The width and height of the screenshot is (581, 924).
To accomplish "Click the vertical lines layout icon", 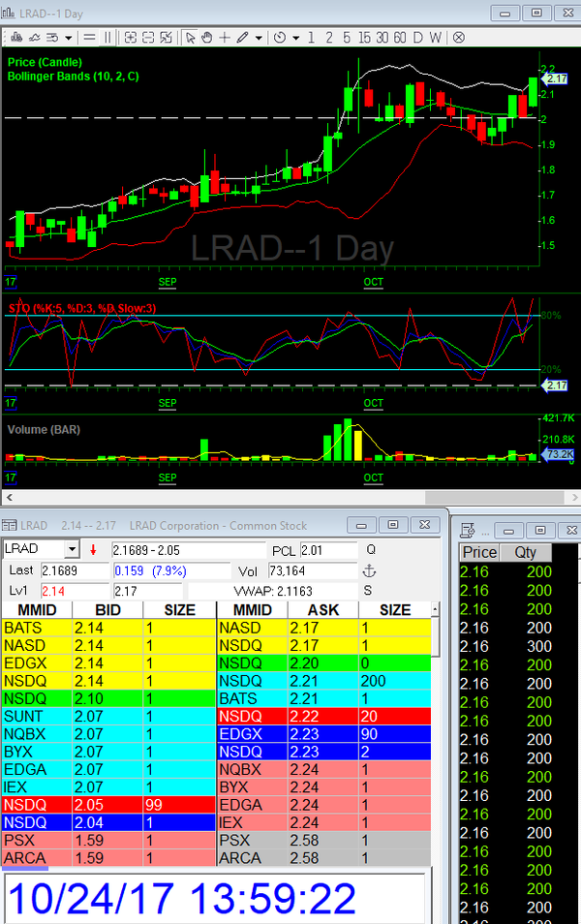I will [x=107, y=37].
